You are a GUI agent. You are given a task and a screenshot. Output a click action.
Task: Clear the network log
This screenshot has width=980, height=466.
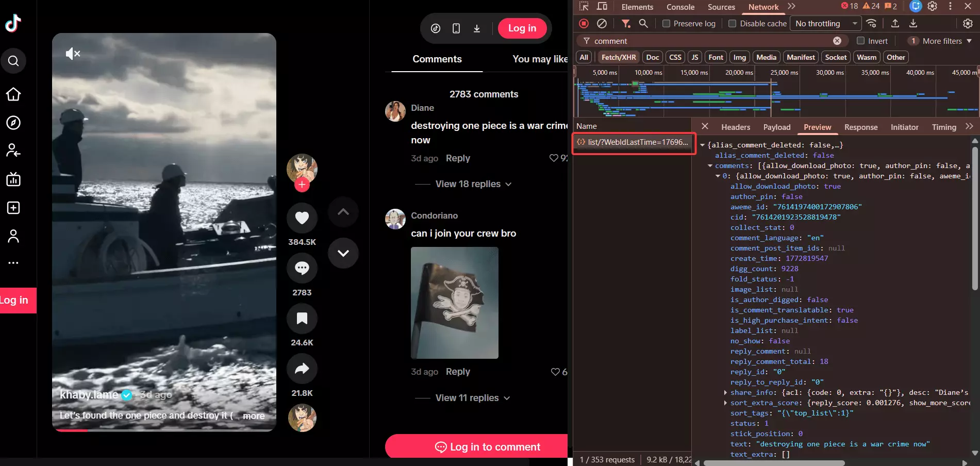602,23
